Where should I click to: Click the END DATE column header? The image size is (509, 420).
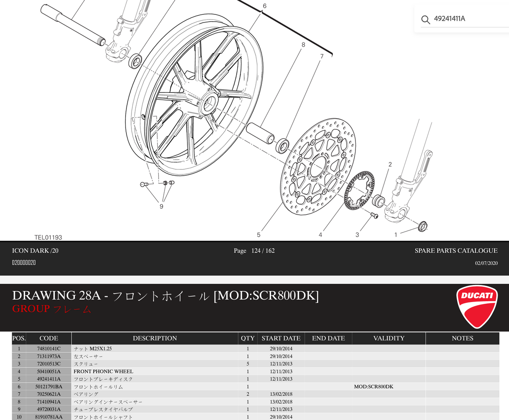tap(328, 338)
